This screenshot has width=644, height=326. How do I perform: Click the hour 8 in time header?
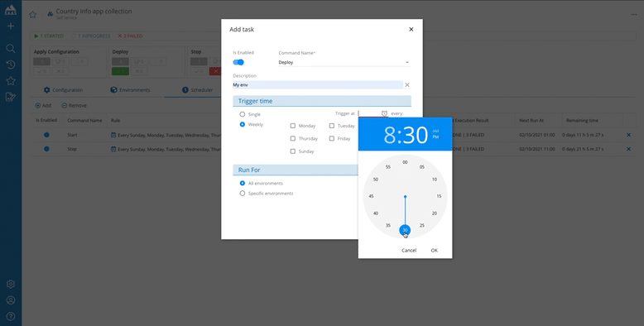[388, 134]
